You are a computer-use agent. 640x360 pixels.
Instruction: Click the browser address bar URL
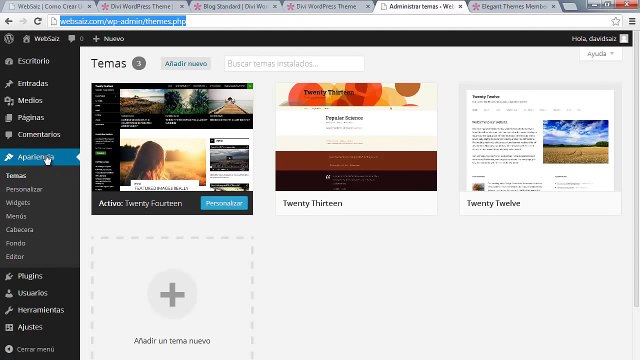tap(123, 21)
